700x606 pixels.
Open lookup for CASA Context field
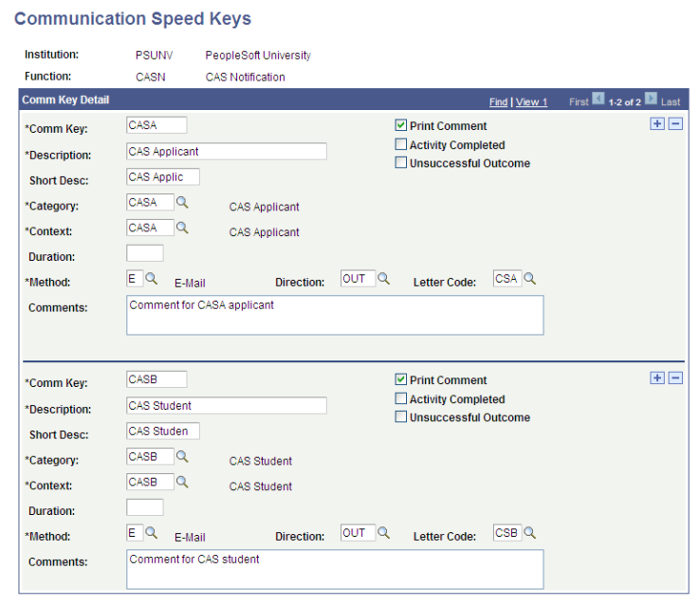(x=182, y=228)
